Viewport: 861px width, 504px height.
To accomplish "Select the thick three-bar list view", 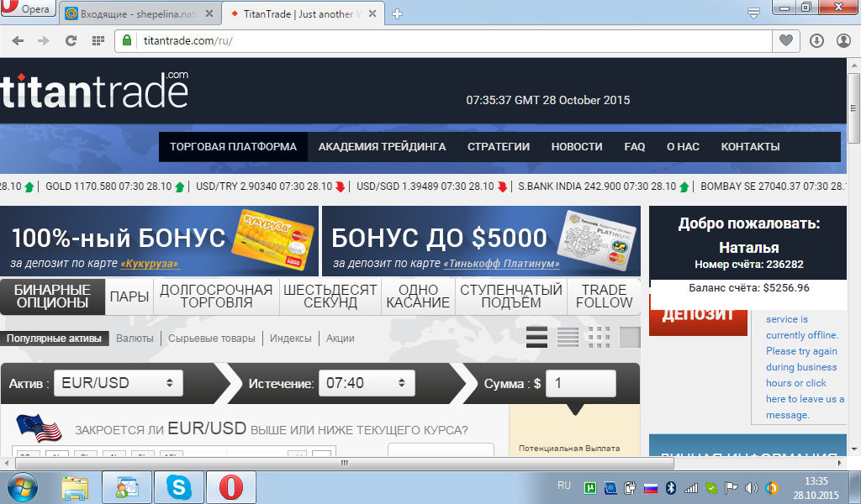I will click(536, 338).
